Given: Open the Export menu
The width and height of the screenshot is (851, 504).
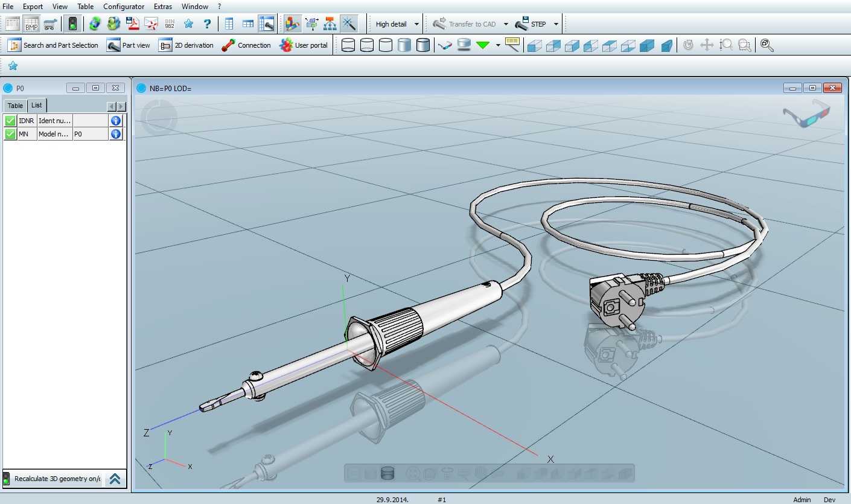Looking at the screenshot, I should (33, 7).
